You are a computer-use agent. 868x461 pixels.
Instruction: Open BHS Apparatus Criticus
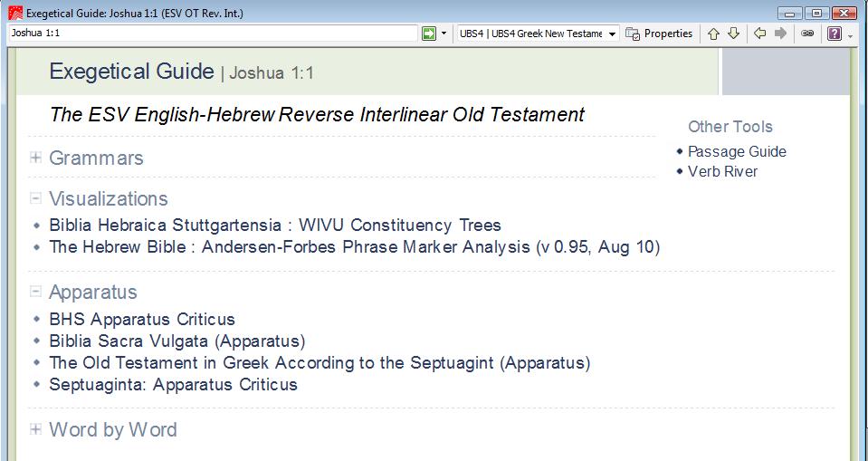(142, 319)
